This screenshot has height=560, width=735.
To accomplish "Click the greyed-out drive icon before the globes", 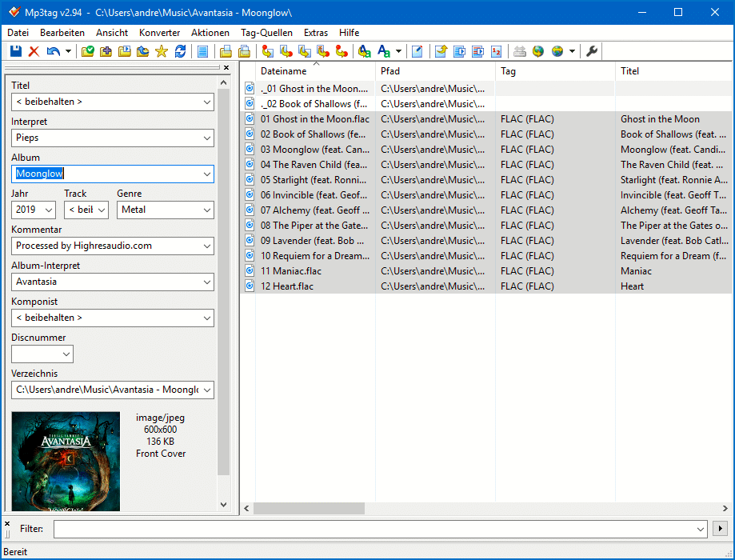I will (x=519, y=51).
